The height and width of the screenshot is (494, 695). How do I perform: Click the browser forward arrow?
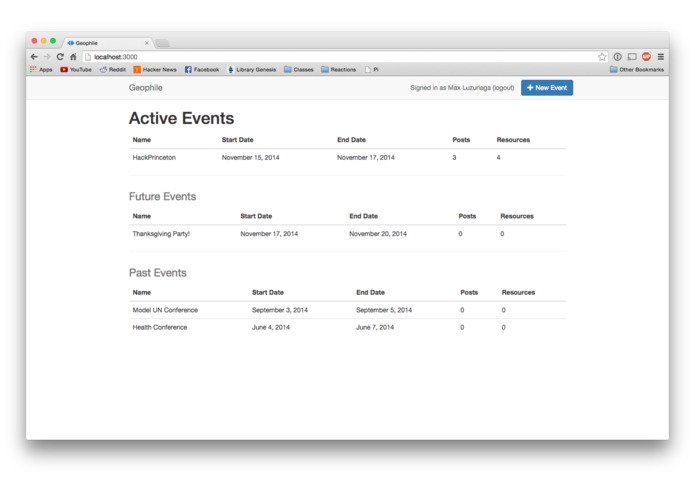(47, 57)
